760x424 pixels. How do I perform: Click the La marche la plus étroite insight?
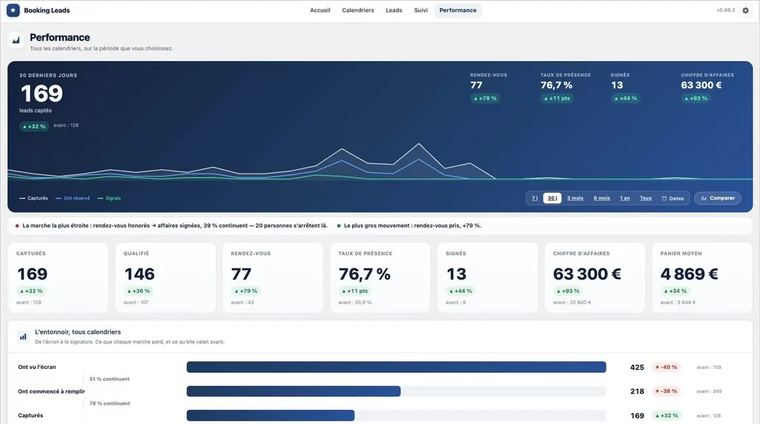pyautogui.click(x=172, y=226)
